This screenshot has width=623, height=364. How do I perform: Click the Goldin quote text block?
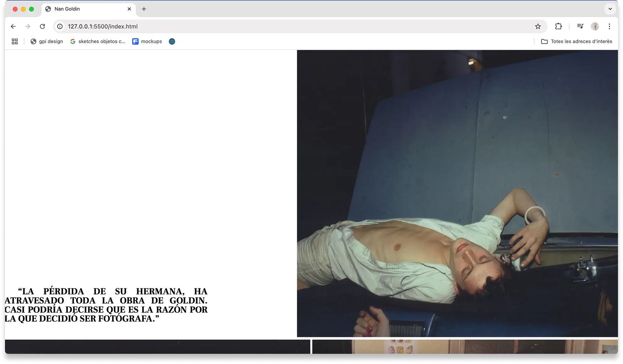click(106, 305)
